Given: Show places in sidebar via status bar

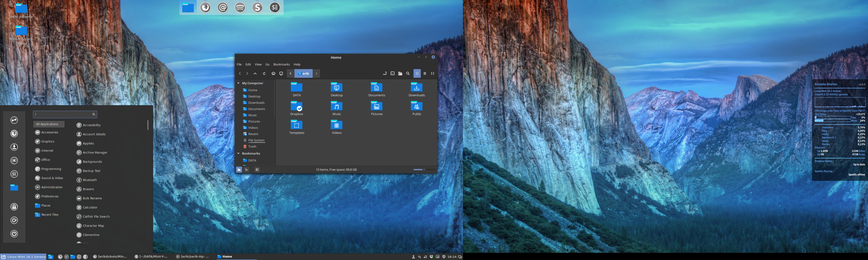Looking at the screenshot, I should pyautogui.click(x=239, y=169).
